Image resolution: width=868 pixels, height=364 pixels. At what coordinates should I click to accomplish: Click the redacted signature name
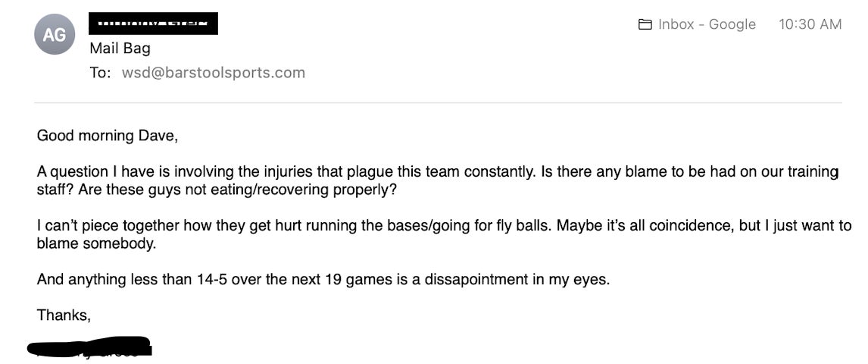[89, 348]
